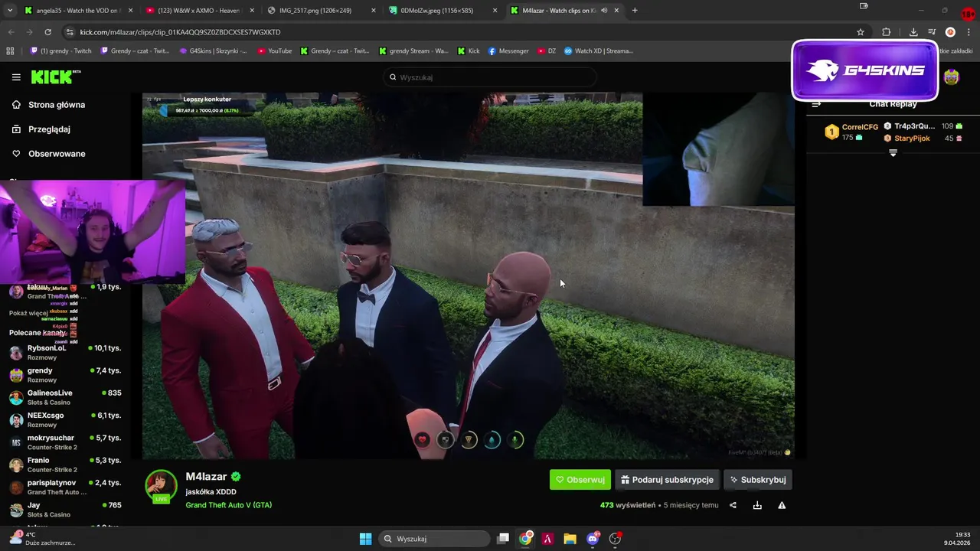Open parisplatynov recommended channel
This screenshot has height=551, width=980.
[x=65, y=487]
